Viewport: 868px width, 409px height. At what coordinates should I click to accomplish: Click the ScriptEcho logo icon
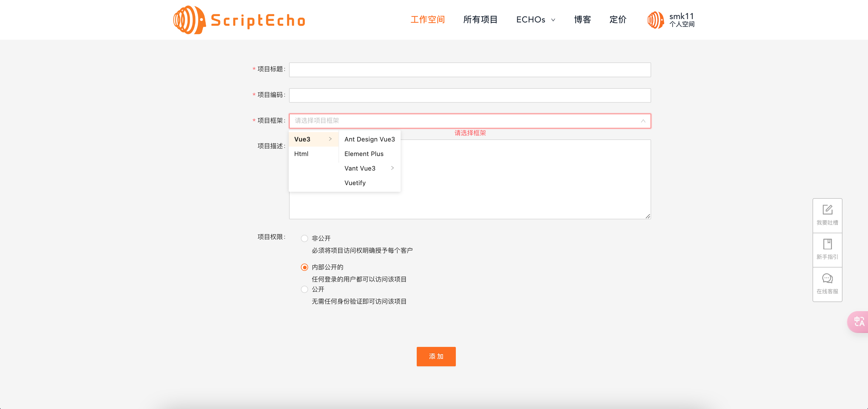(189, 20)
